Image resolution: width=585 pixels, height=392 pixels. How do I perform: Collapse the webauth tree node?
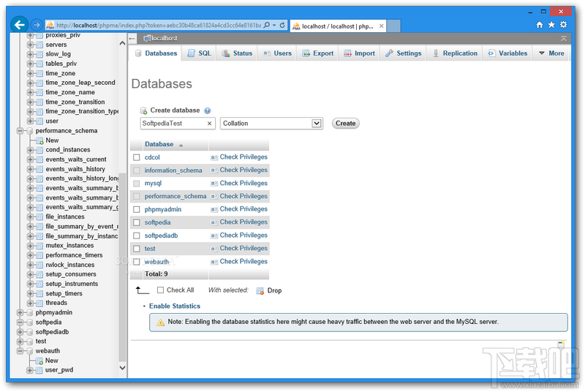pyautogui.click(x=20, y=351)
